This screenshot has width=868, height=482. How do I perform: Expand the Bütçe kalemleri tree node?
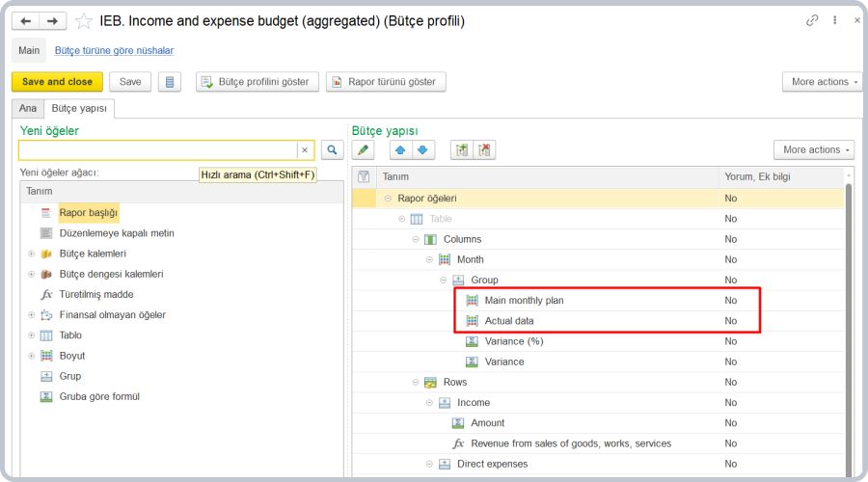[x=31, y=254]
